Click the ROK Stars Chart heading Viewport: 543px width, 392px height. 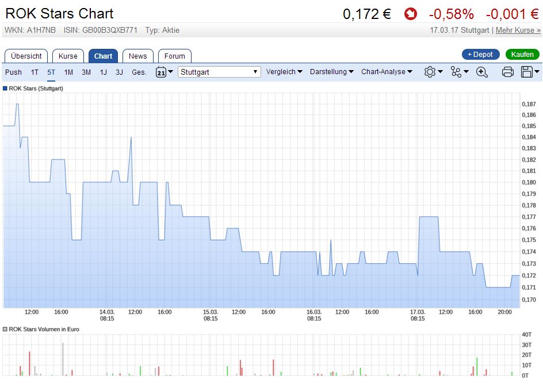[59, 13]
